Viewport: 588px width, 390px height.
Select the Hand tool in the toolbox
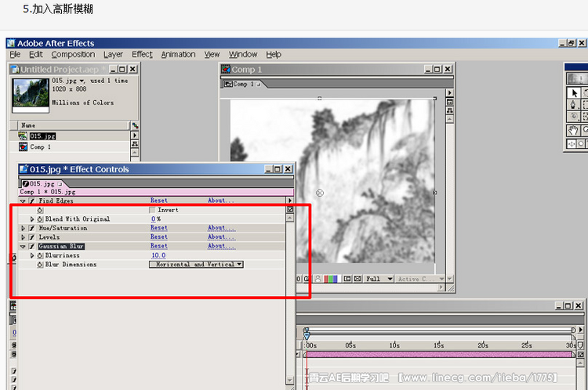(x=573, y=130)
